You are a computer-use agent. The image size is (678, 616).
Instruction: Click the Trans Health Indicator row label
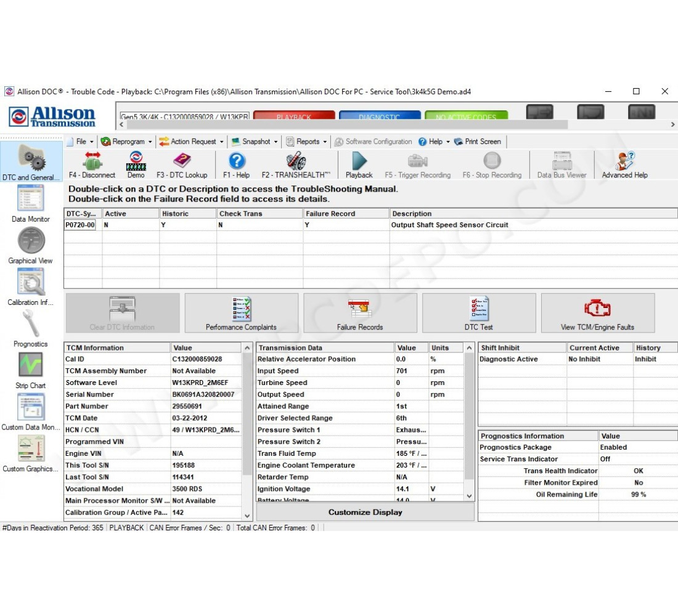561,471
